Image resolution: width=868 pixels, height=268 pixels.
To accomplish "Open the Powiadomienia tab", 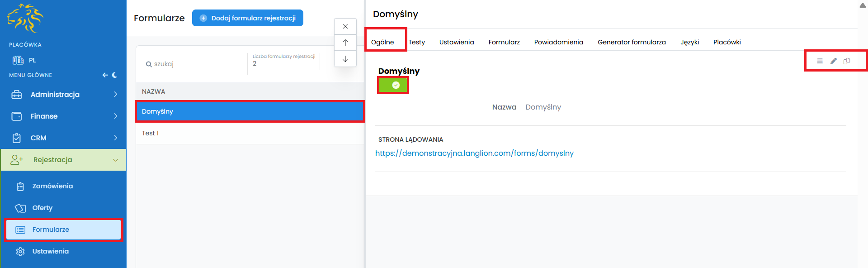I will (x=558, y=42).
